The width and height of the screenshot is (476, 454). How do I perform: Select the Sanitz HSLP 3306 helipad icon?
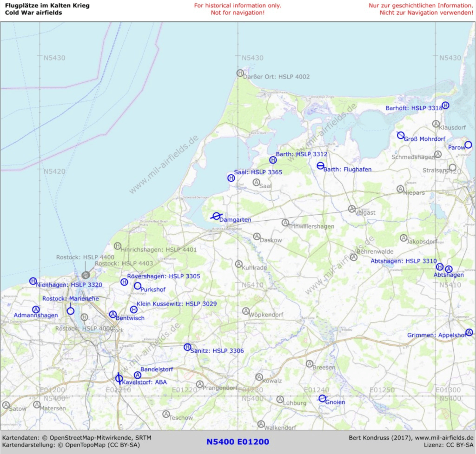(187, 347)
